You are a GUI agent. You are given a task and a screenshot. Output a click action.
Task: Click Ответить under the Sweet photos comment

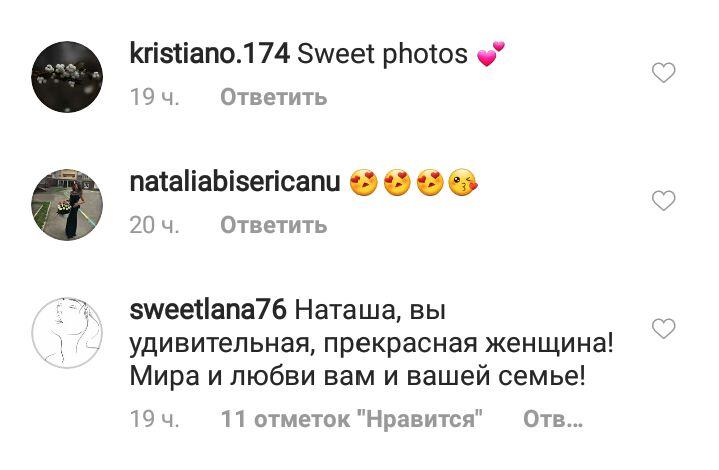coord(274,97)
